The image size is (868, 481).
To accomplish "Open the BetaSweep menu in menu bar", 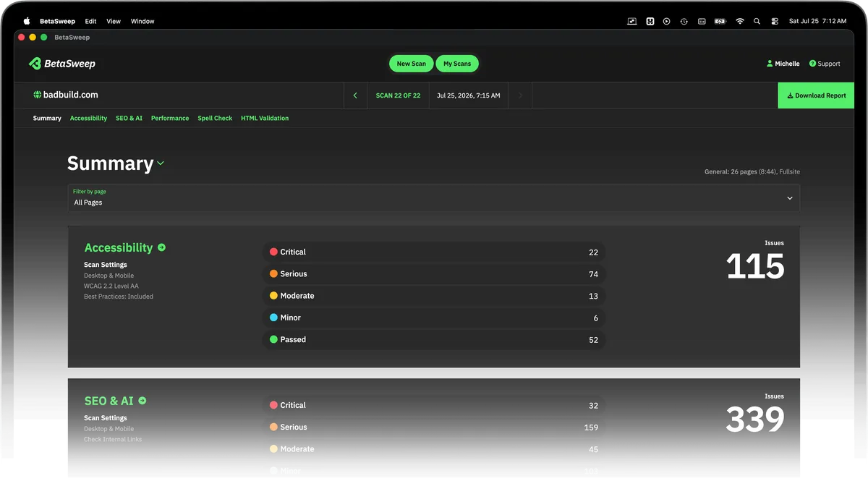I will [x=57, y=21].
